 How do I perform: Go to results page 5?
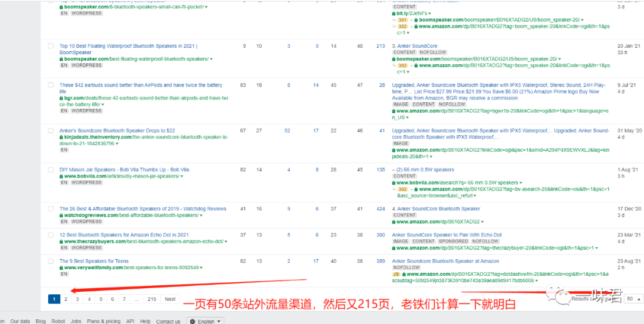click(101, 299)
